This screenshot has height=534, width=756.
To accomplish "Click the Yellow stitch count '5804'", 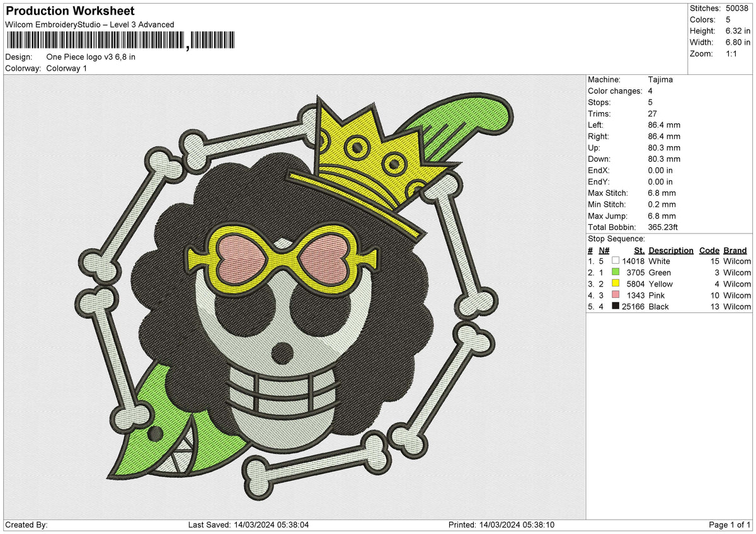I will [x=636, y=283].
